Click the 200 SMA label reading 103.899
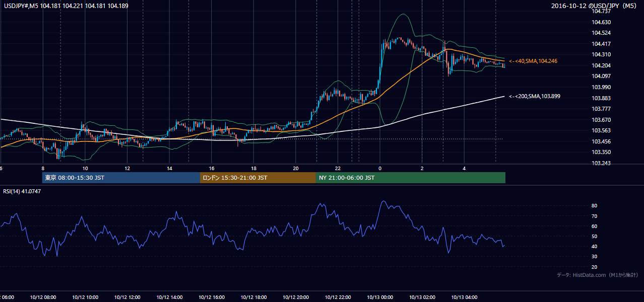 pyautogui.click(x=535, y=96)
